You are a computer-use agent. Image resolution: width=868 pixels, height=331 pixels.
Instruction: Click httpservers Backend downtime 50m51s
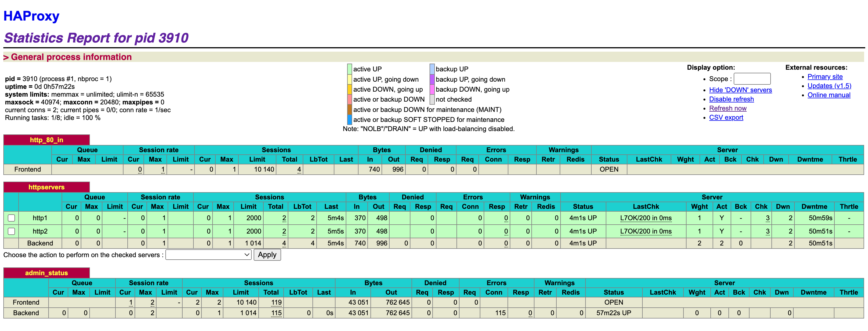[821, 243]
